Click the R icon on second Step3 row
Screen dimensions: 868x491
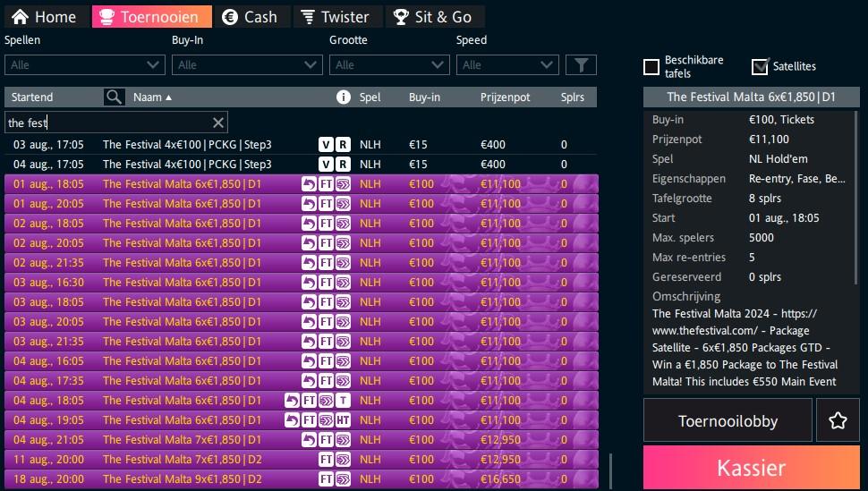click(x=343, y=165)
